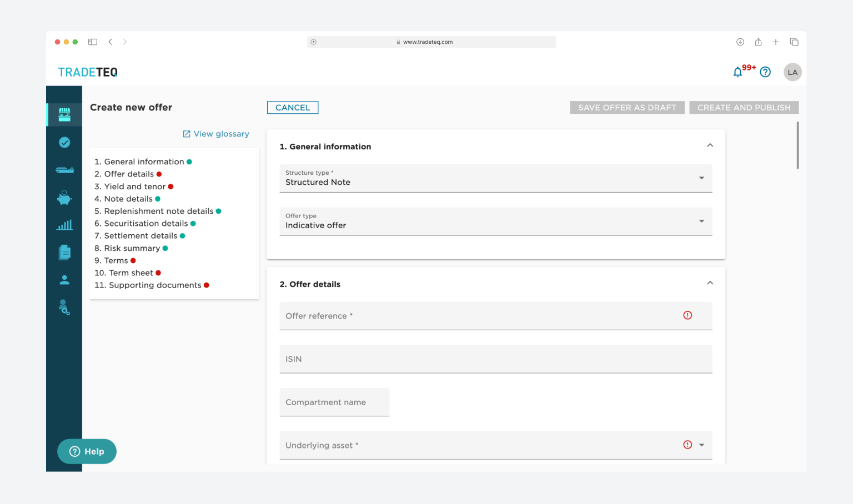Image resolution: width=853 pixels, height=504 pixels.
Task: Open the bar chart analytics icon
Action: click(x=64, y=225)
